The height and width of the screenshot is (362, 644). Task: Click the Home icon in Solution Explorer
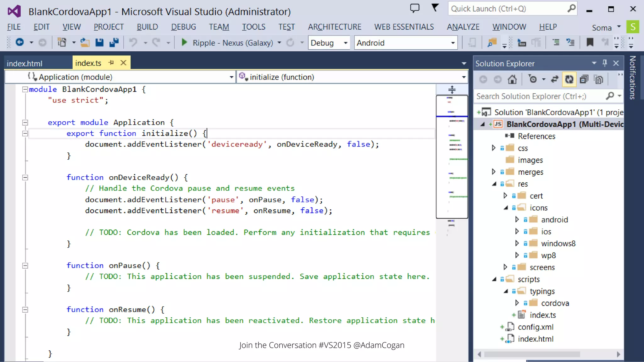coord(512,79)
